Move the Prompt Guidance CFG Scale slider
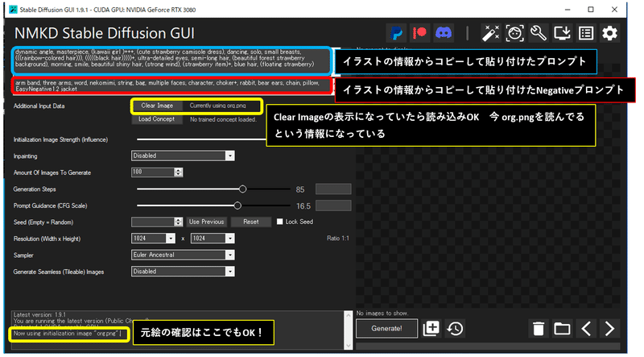 click(x=237, y=205)
